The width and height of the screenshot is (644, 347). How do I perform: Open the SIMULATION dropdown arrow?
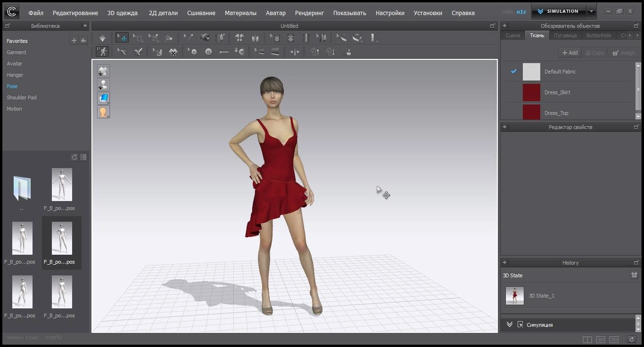pyautogui.click(x=591, y=11)
